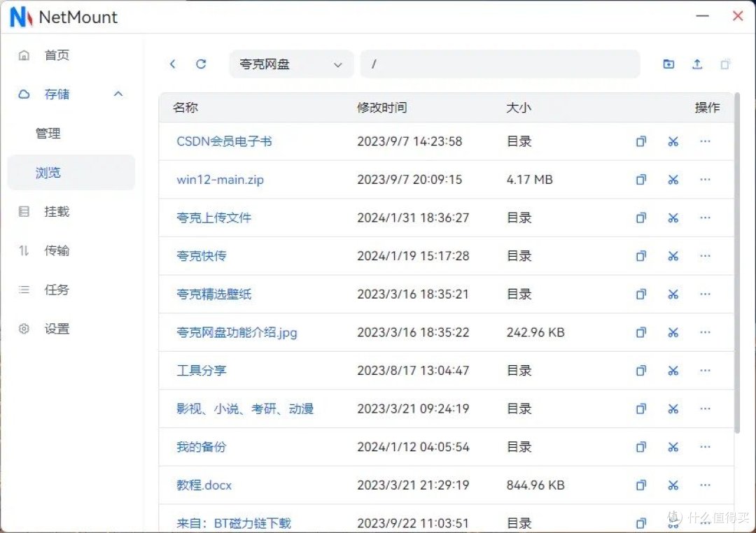Open the 夸克网盘 storage selector dropdown
The height and width of the screenshot is (533, 756).
click(291, 64)
